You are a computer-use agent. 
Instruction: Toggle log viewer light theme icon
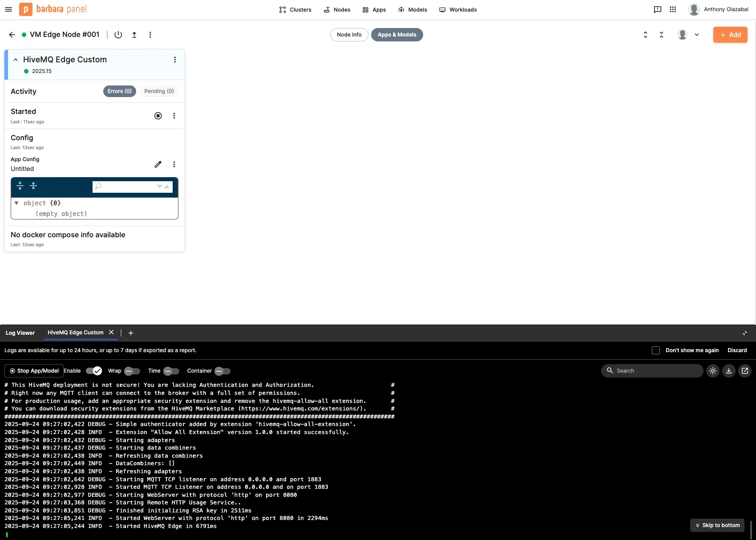[713, 371]
